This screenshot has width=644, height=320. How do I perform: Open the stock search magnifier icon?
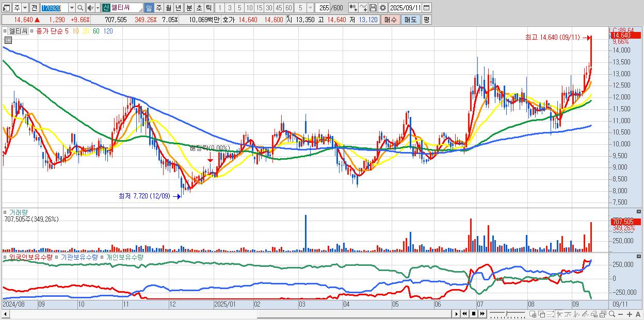[x=80, y=8]
